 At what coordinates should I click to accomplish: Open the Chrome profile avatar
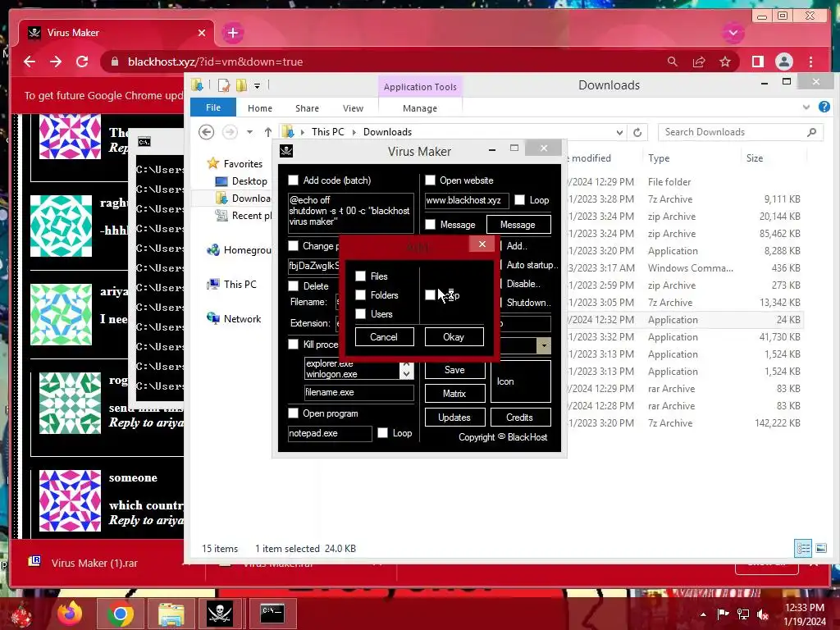(x=783, y=62)
